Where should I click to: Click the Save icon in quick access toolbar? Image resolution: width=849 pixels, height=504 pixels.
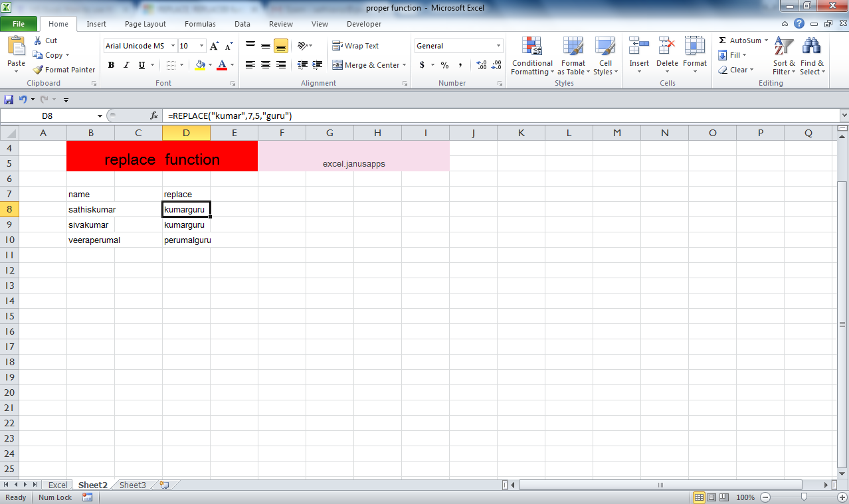coord(9,99)
